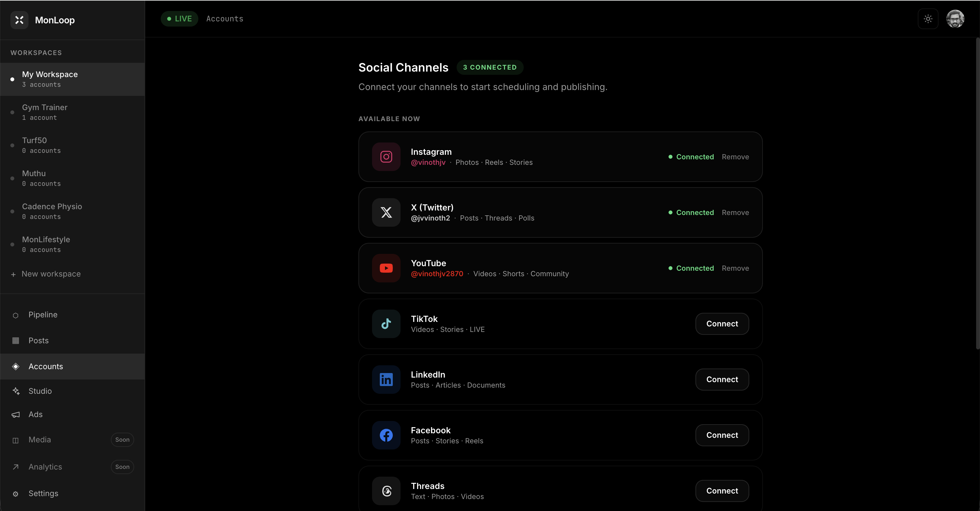Connect the Threads channel
The width and height of the screenshot is (980, 511).
coord(722,491)
